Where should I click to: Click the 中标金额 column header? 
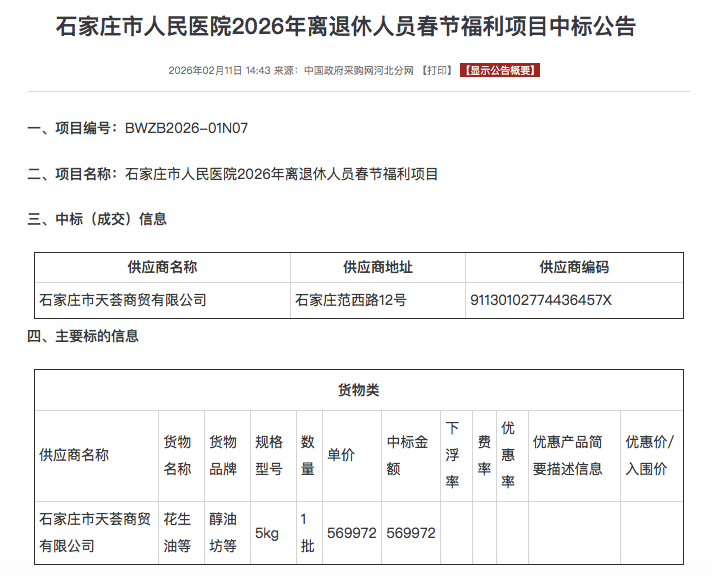point(408,455)
